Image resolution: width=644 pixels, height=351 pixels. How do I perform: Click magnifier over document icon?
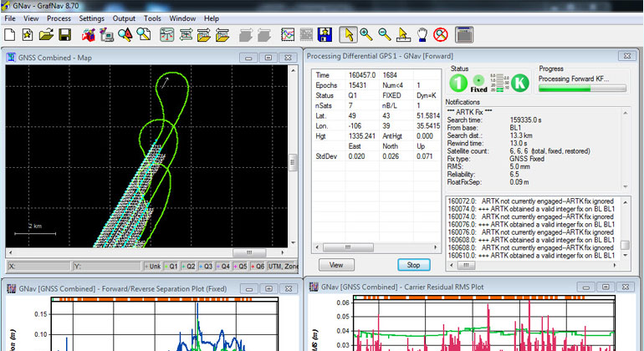144,35
